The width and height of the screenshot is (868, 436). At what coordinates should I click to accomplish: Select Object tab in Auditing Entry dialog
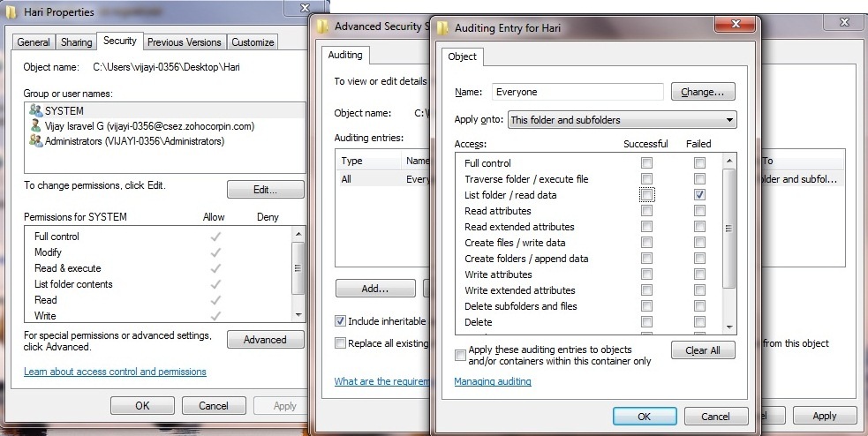pos(462,56)
